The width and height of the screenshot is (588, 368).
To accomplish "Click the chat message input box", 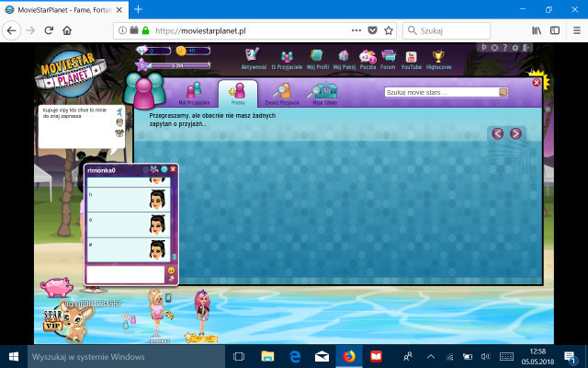I will tap(125, 274).
